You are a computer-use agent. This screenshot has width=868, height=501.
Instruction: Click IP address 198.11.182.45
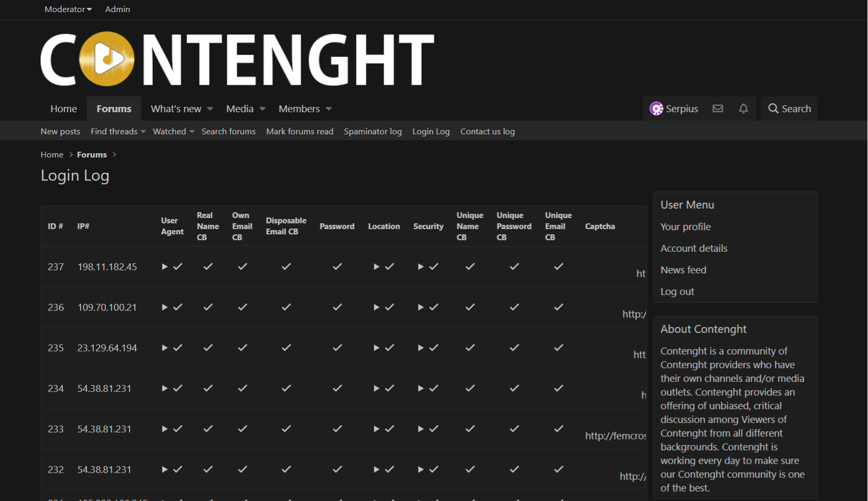(107, 267)
